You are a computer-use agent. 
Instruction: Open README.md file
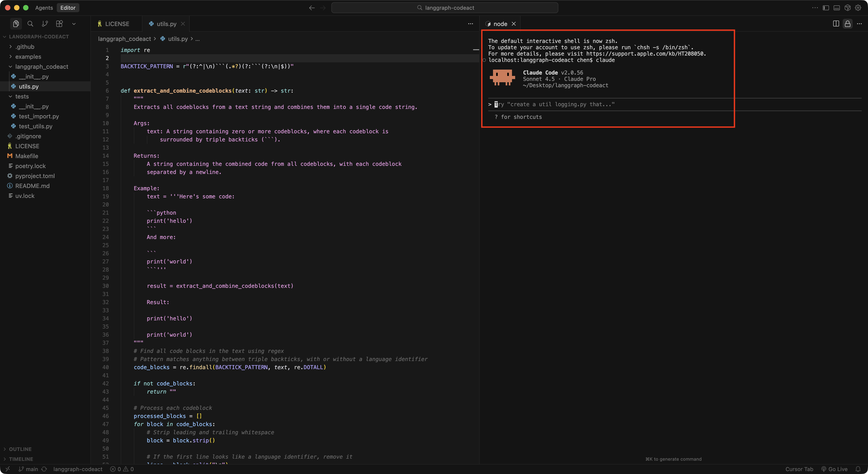(x=32, y=186)
